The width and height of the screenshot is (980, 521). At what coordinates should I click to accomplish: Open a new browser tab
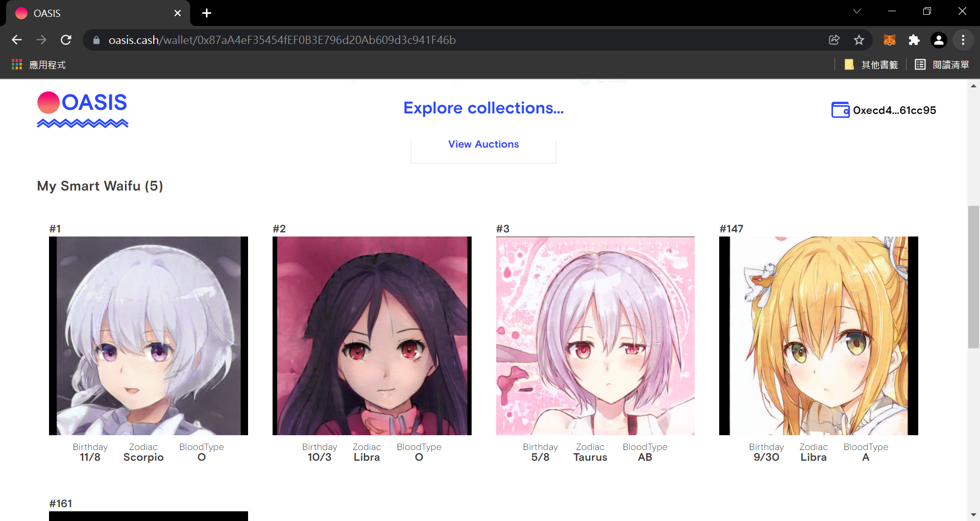tap(207, 13)
